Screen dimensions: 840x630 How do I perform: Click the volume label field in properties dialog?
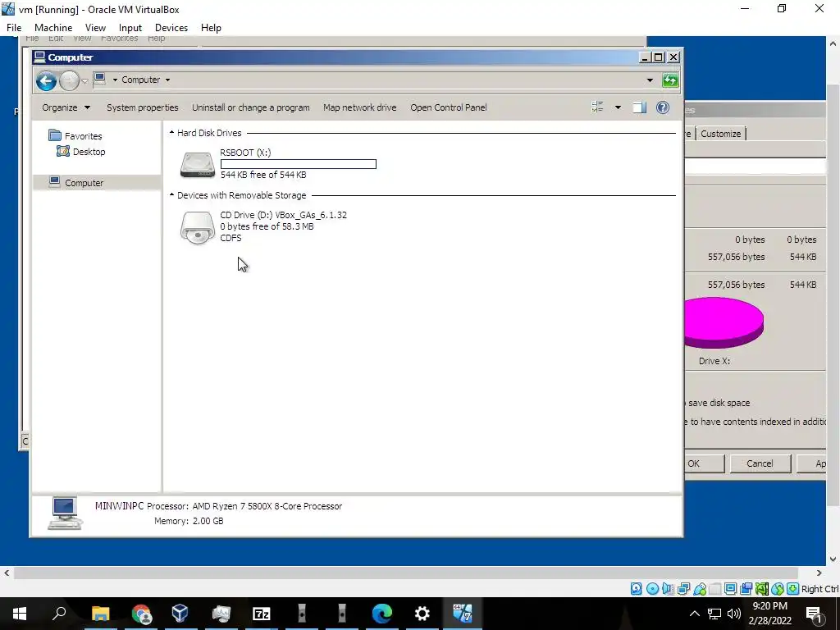tap(756, 166)
